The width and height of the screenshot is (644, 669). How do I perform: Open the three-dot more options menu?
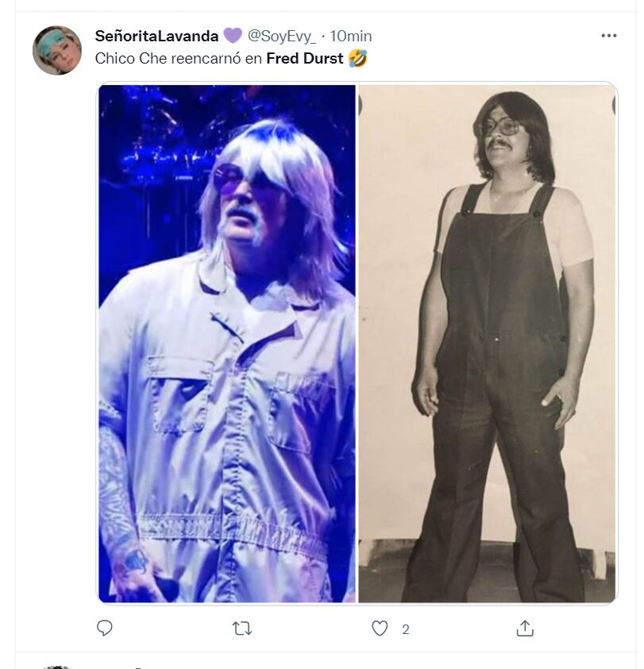coord(608,36)
